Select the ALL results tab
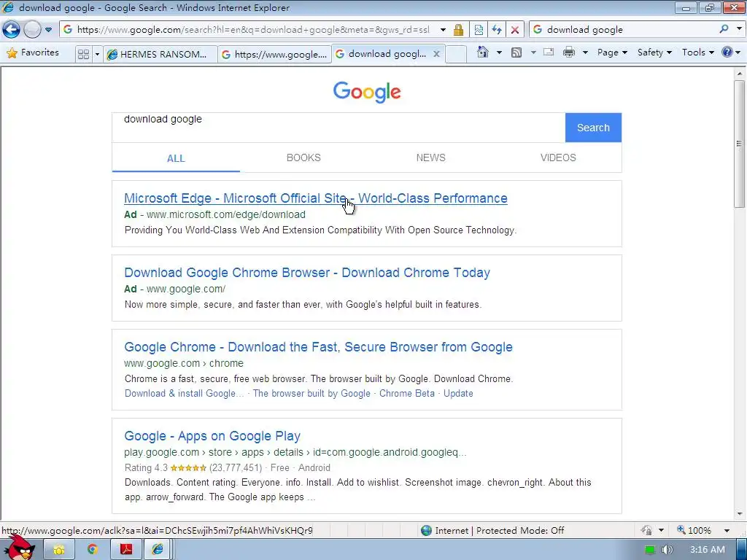Image resolution: width=747 pixels, height=560 pixels. 176,158
